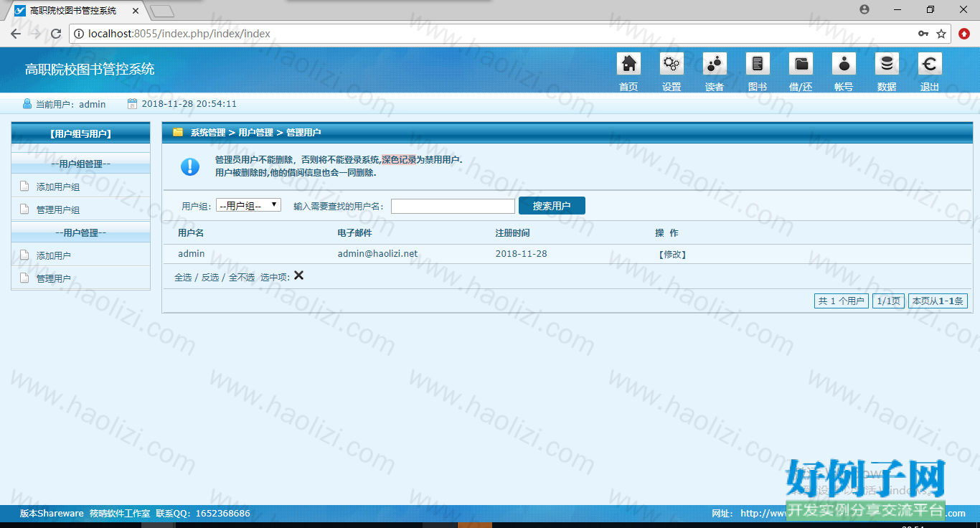The width and height of the screenshot is (980, 528).
Task: Click the Chrome profile avatar icon
Action: coord(864,9)
